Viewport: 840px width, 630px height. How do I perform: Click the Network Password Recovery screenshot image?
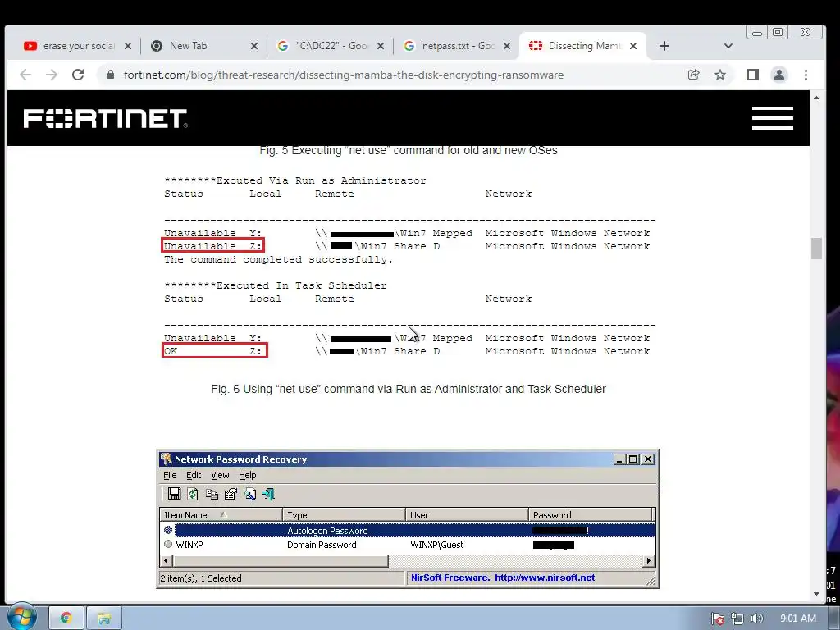coord(409,518)
